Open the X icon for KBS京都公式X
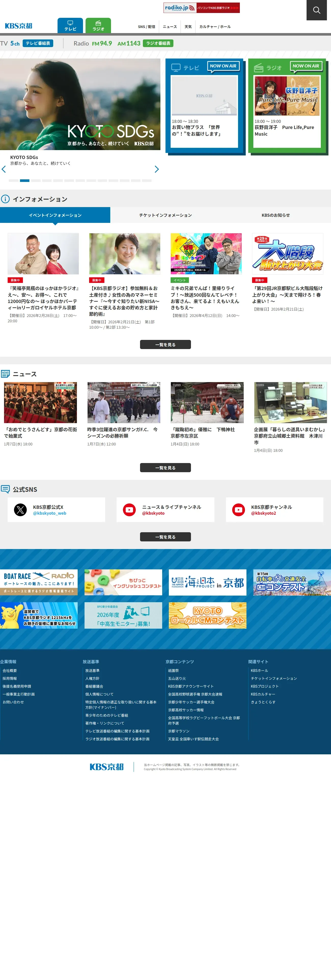The image size is (331, 980). pos(20,510)
